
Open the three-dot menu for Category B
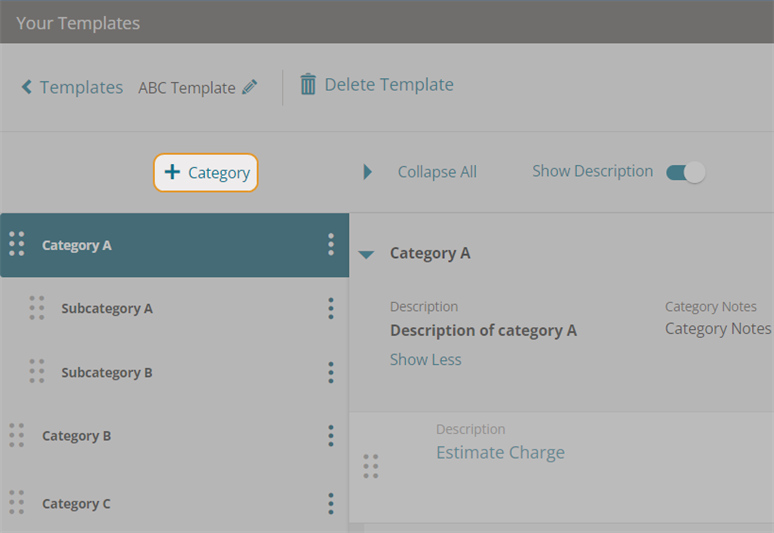(x=331, y=436)
